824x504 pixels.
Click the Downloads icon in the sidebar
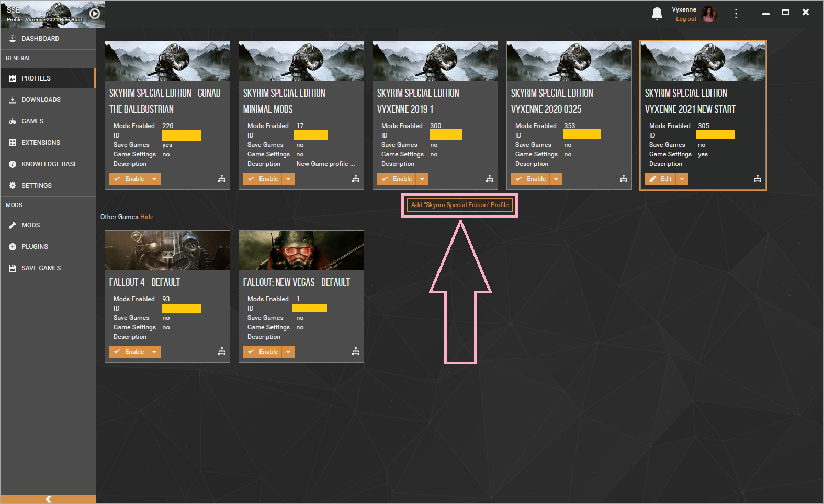(13, 100)
